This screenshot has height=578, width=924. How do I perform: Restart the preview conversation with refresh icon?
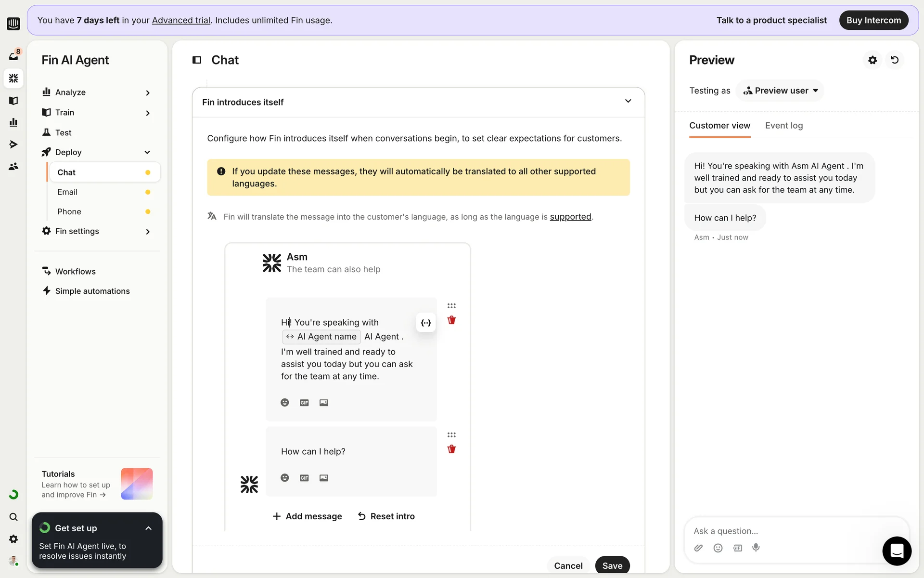click(895, 60)
